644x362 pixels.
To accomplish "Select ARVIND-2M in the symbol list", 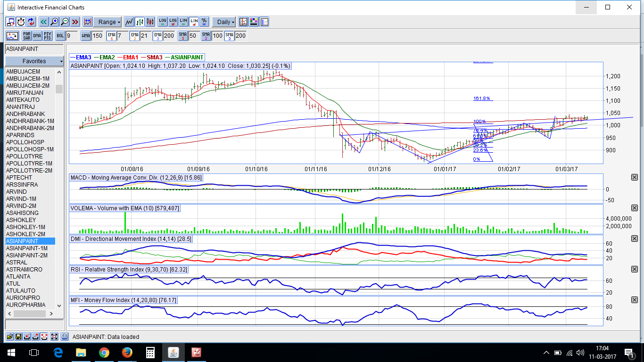I will click(30, 206).
